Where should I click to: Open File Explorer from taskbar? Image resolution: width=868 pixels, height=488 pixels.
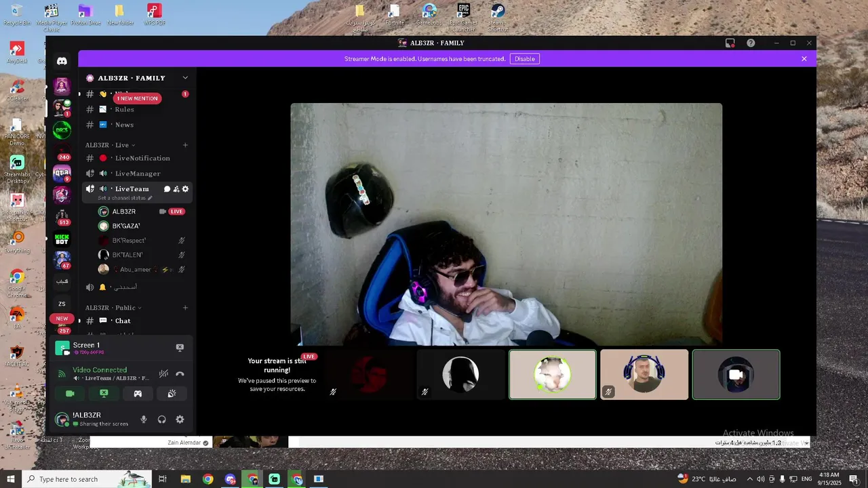[x=185, y=479]
